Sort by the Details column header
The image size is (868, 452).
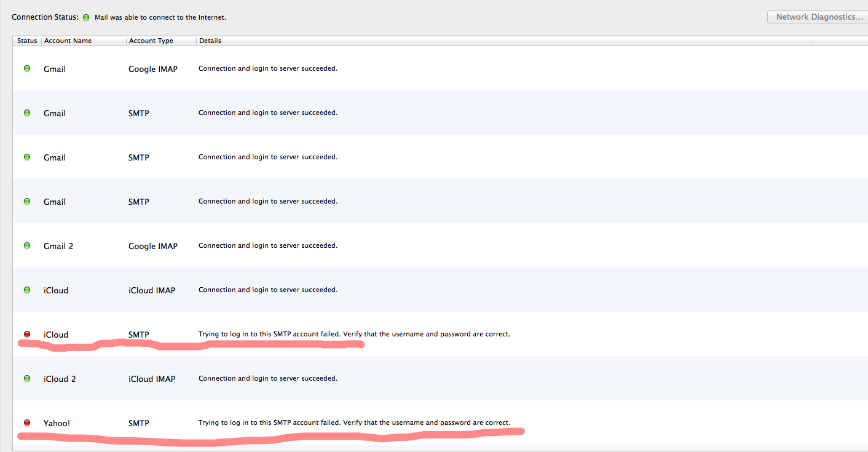505,41
